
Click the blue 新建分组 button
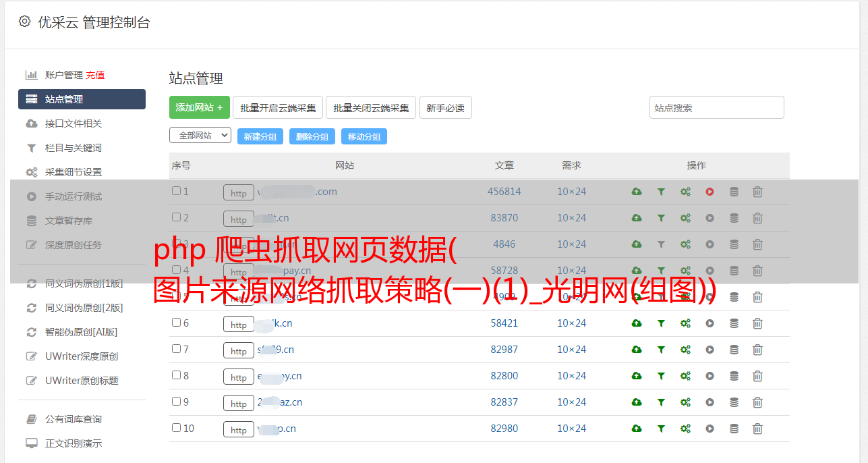pos(260,136)
